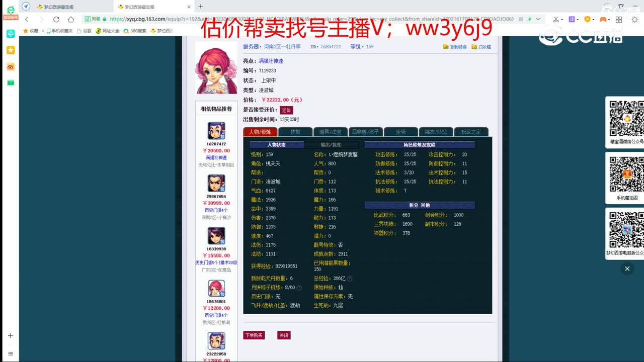Click the 关闭 close button
This screenshot has width=644, height=362.
click(284, 335)
